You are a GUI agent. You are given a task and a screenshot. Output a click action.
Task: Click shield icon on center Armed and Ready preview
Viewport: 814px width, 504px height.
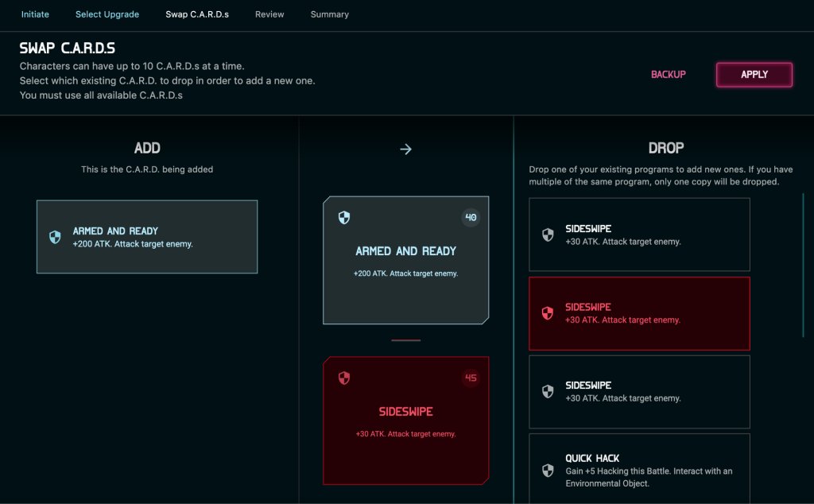pos(344,217)
